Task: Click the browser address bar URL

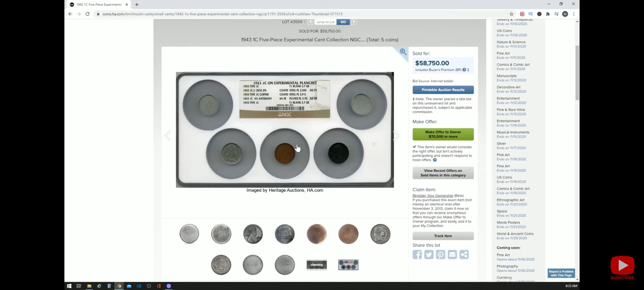Action: 222,14
